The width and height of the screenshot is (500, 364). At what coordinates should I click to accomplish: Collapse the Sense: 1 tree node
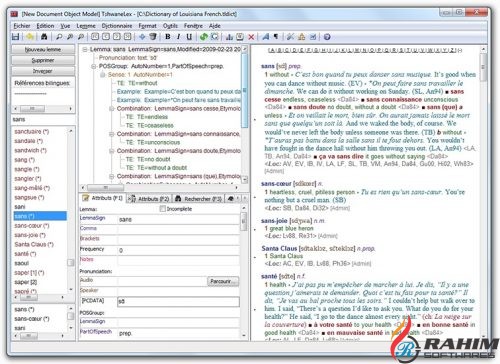[103, 75]
